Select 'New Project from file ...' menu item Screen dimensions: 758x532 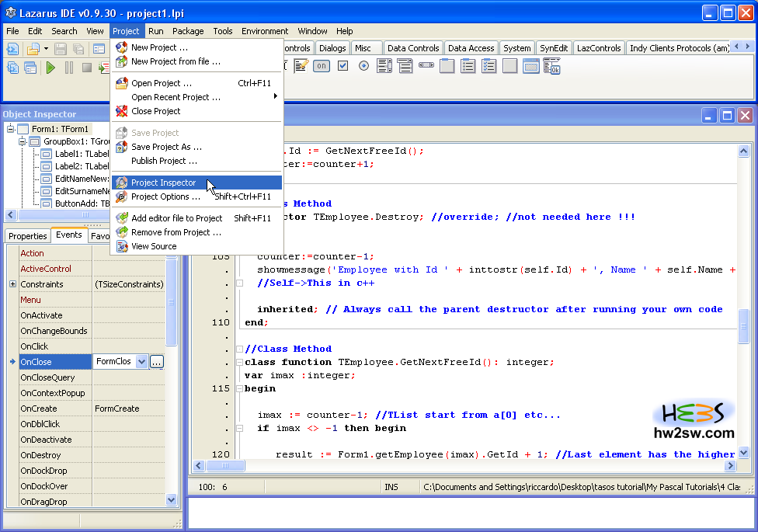[196, 61]
